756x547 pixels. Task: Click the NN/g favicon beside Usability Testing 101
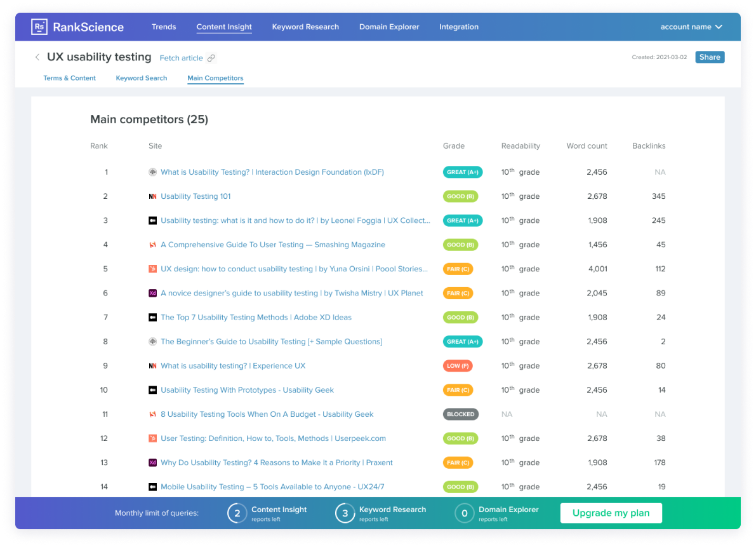tap(152, 196)
